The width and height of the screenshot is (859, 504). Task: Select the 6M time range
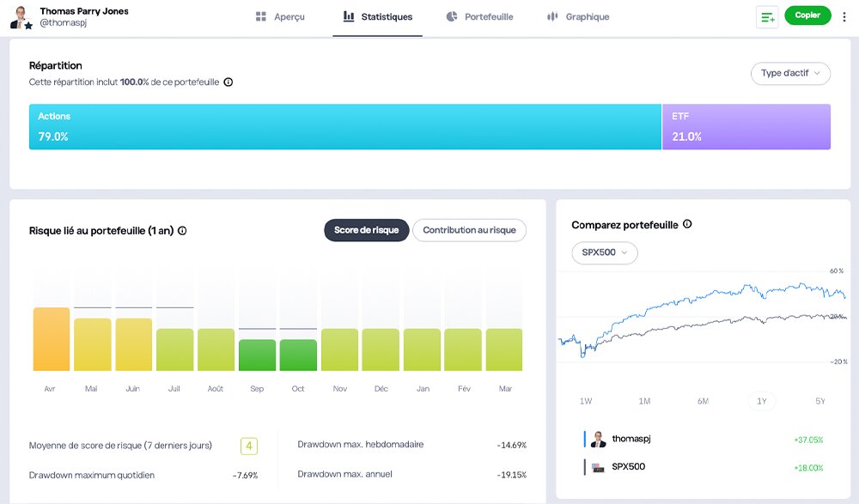703,401
